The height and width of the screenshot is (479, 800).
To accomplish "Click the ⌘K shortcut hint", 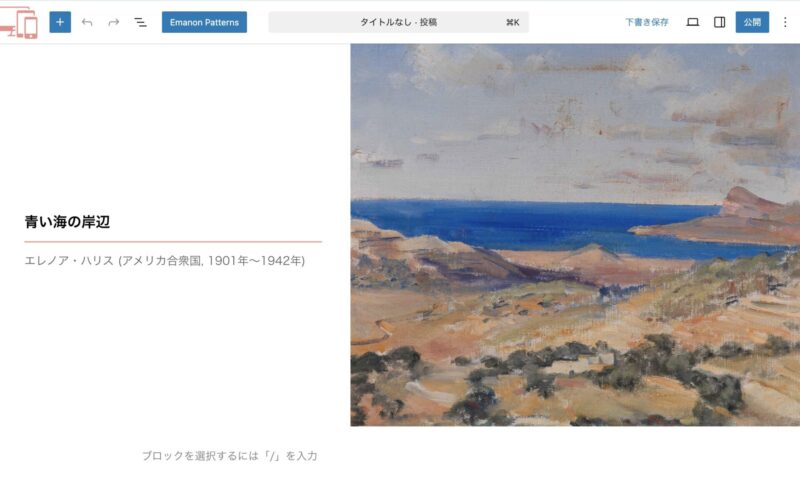I will pos(513,22).
